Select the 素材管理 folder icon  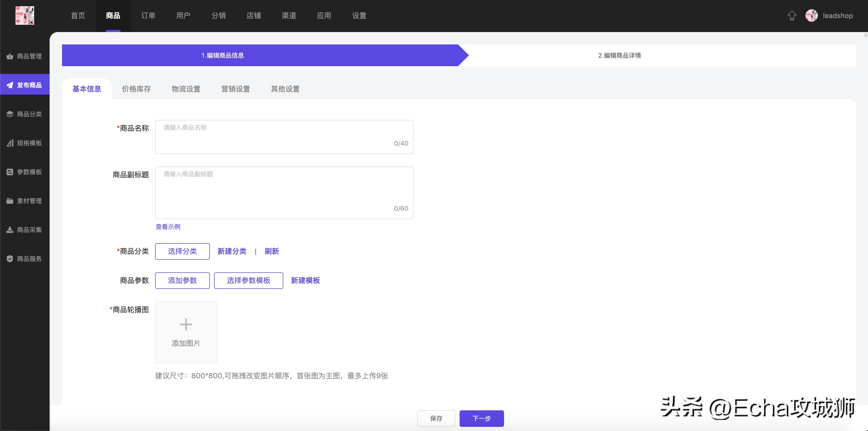click(x=10, y=201)
